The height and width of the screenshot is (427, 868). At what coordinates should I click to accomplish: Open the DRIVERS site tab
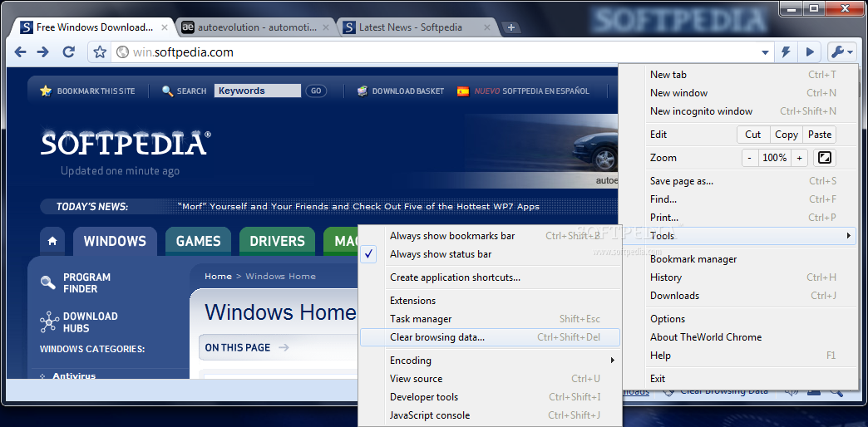[278, 241]
